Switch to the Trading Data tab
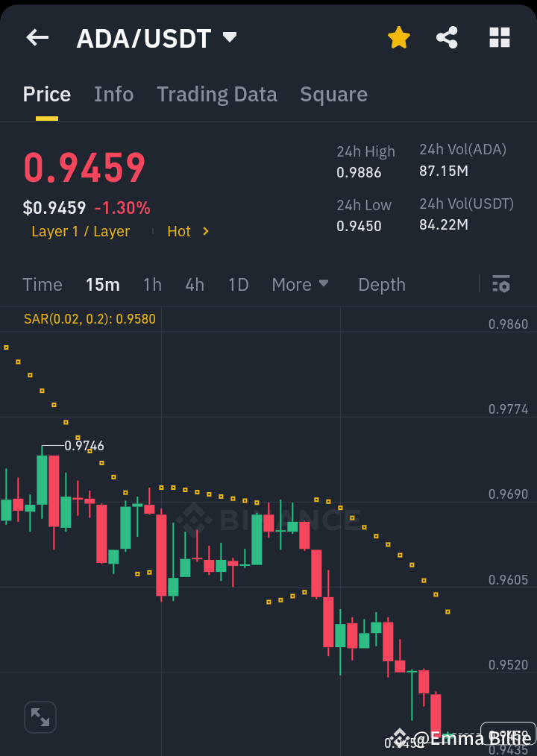The height and width of the screenshot is (756, 537). (216, 94)
